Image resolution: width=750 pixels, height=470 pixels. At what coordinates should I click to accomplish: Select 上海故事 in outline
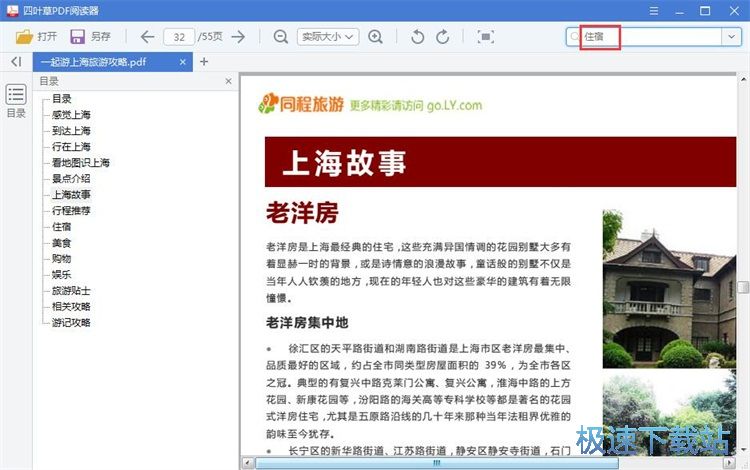click(71, 195)
